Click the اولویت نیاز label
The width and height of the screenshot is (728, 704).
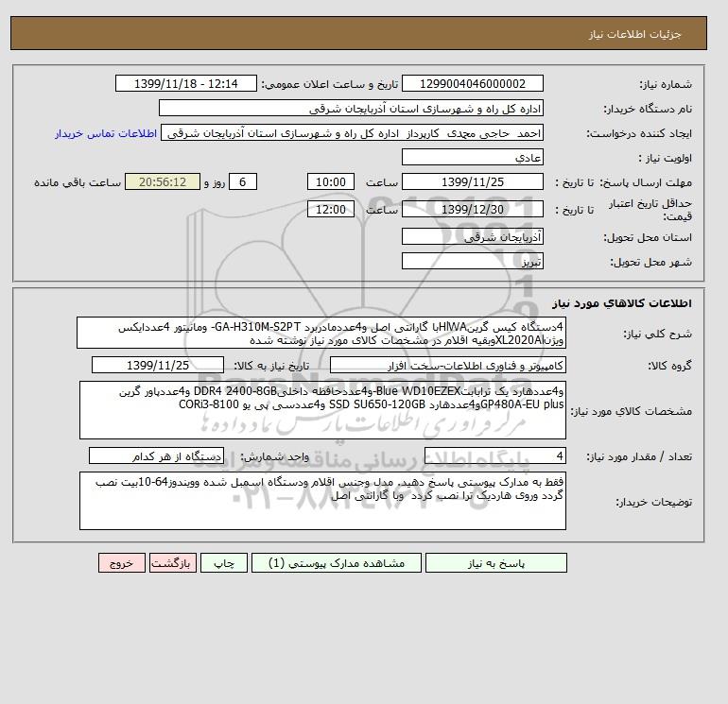tap(666, 158)
